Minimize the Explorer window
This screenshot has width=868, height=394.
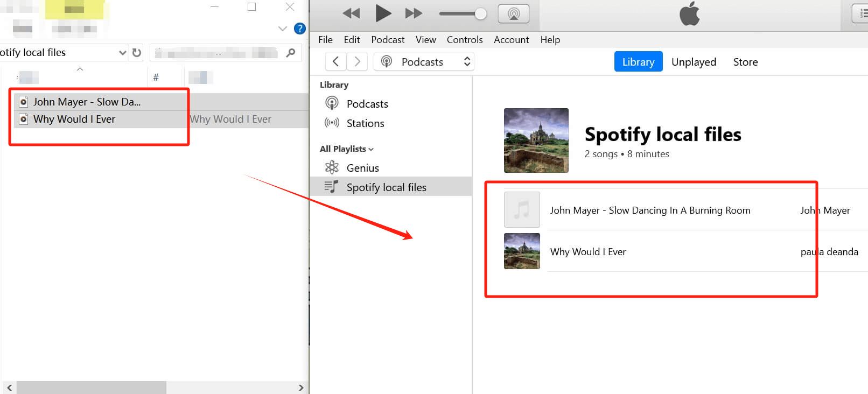coord(214,7)
